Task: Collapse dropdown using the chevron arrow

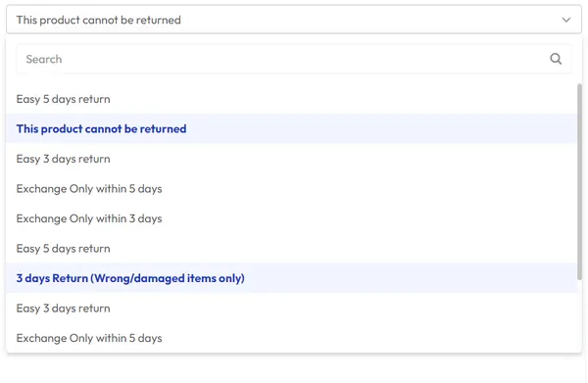Action: (x=565, y=20)
